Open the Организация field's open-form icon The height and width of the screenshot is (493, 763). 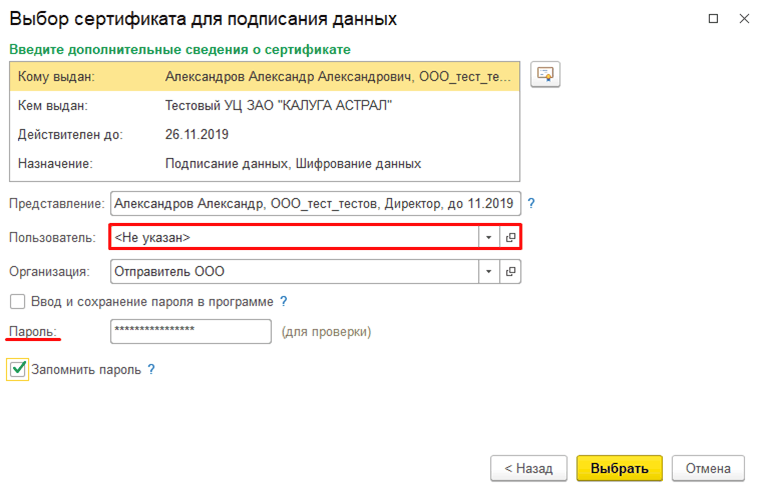510,271
